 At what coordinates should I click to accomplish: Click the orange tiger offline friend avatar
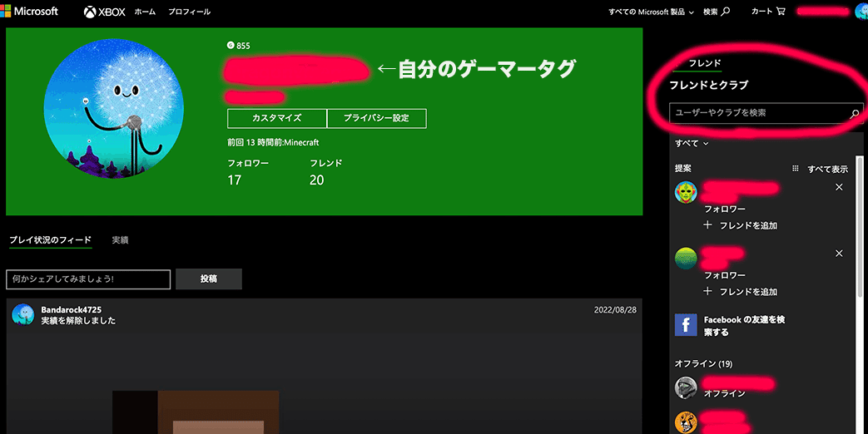(x=686, y=422)
